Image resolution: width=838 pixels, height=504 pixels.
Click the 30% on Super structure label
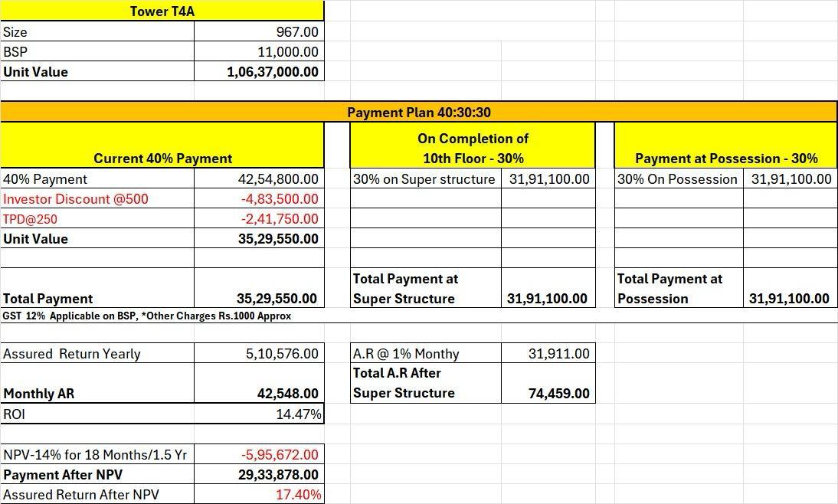pyautogui.click(x=424, y=179)
